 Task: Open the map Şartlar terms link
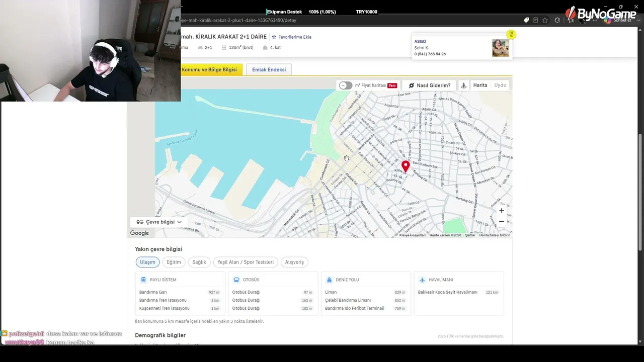(470, 235)
